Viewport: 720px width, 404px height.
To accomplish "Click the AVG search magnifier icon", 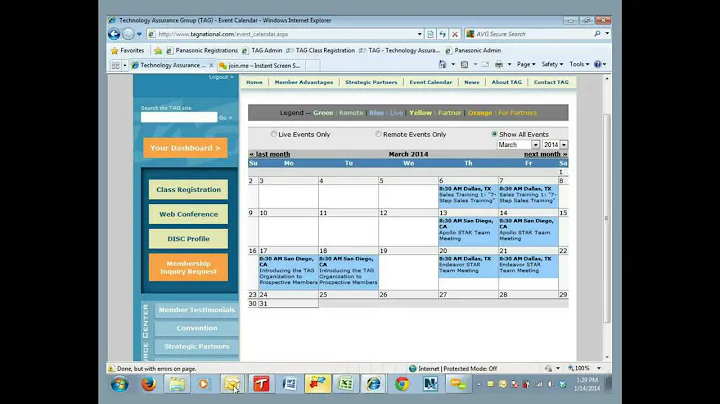I will [x=597, y=34].
